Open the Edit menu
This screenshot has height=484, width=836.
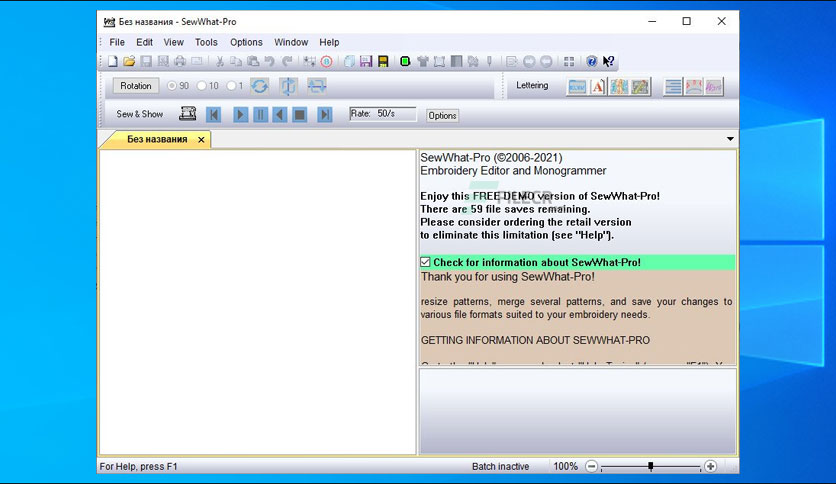pos(144,42)
